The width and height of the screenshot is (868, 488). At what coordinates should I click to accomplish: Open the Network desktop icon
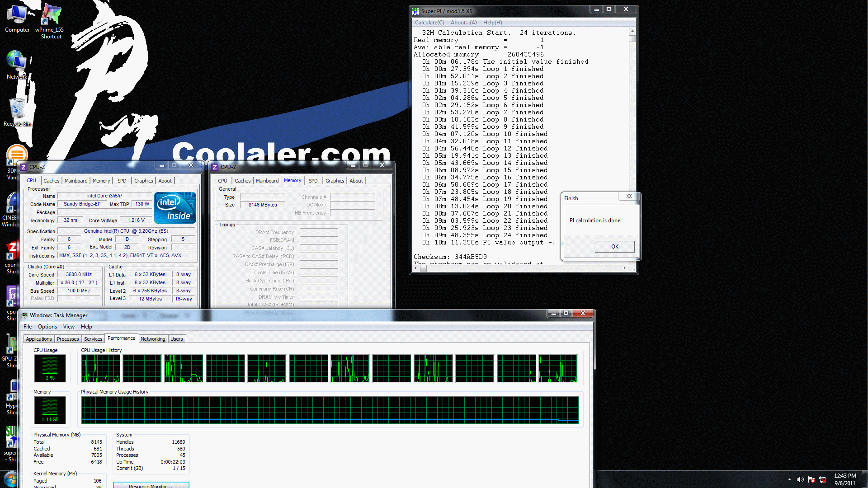coord(17,65)
